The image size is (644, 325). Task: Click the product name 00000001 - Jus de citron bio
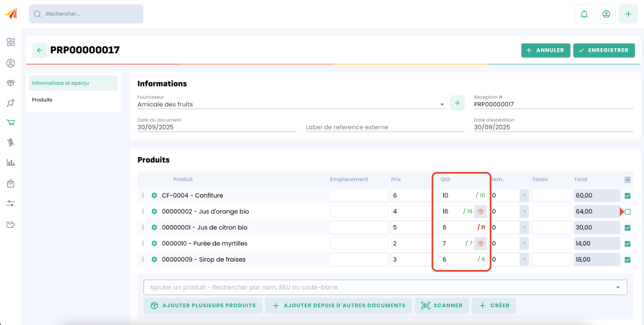click(x=204, y=227)
